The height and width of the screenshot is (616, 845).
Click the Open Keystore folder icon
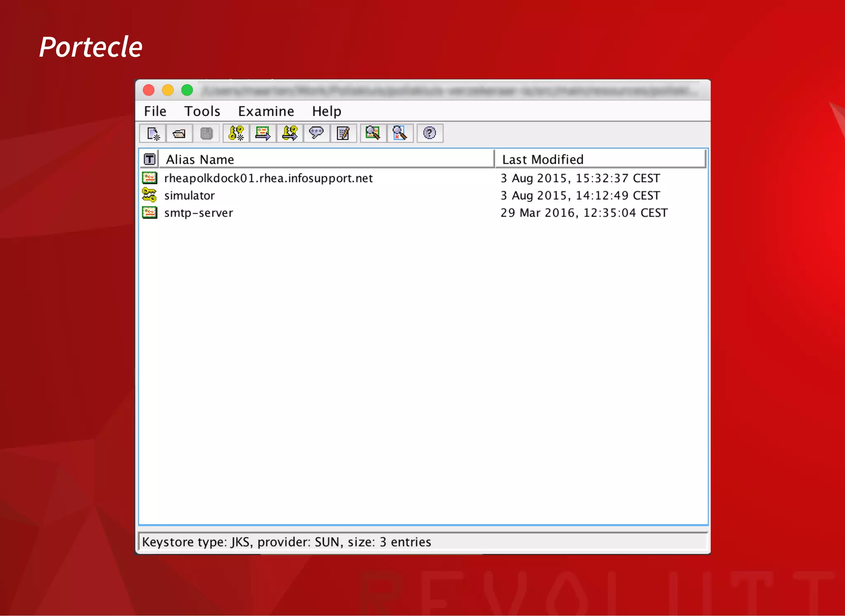(x=179, y=133)
